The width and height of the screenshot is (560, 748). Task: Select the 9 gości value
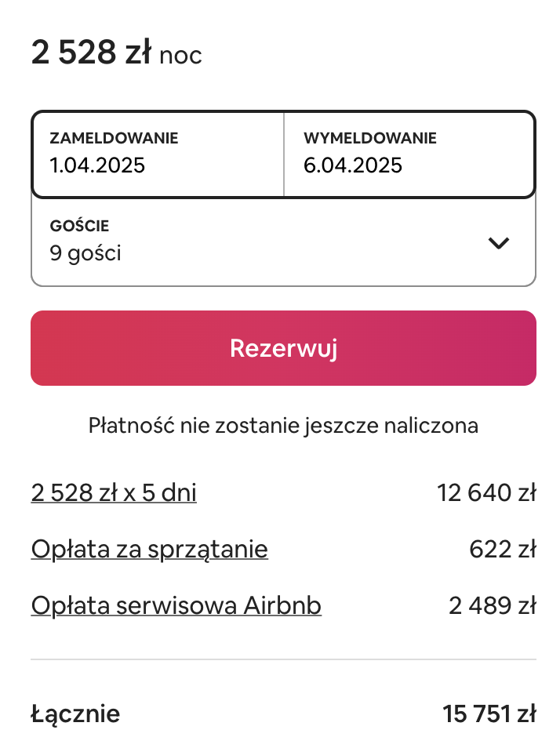pyautogui.click(x=85, y=253)
